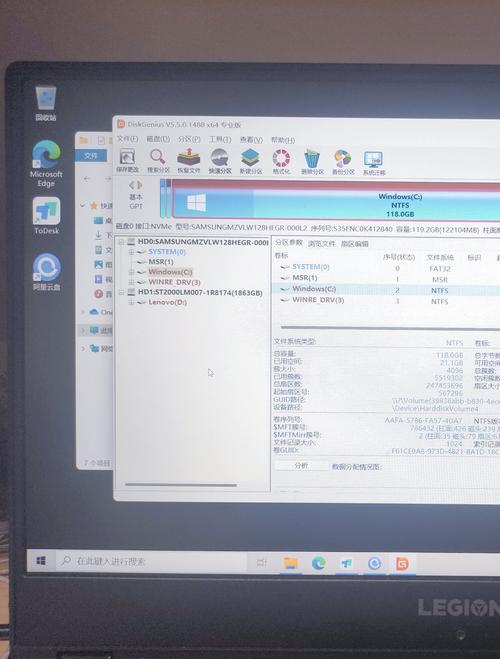500x659 pixels.
Task: Collapse the HD1:ST2000LM007 disk node in tree
Action: pos(121,293)
